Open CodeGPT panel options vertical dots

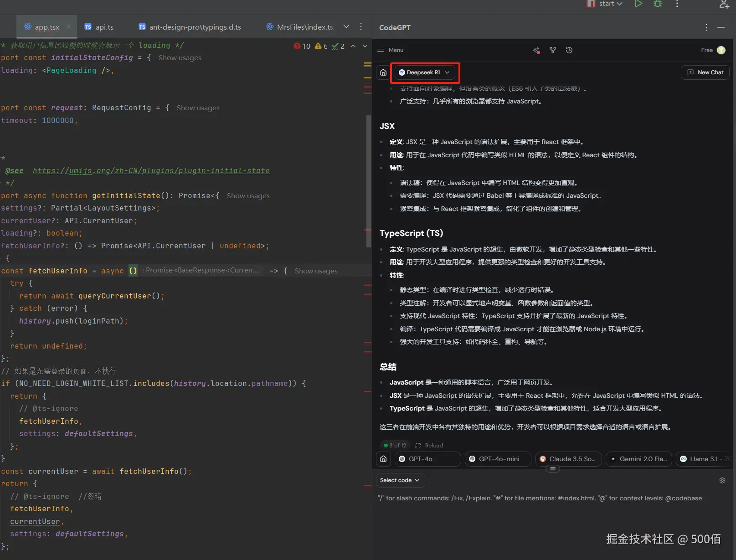pos(706,27)
